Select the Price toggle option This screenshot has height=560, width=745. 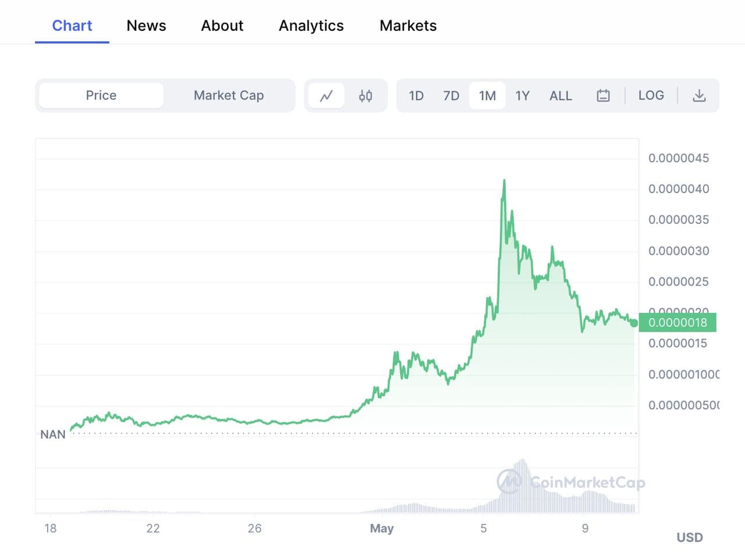[x=101, y=95]
